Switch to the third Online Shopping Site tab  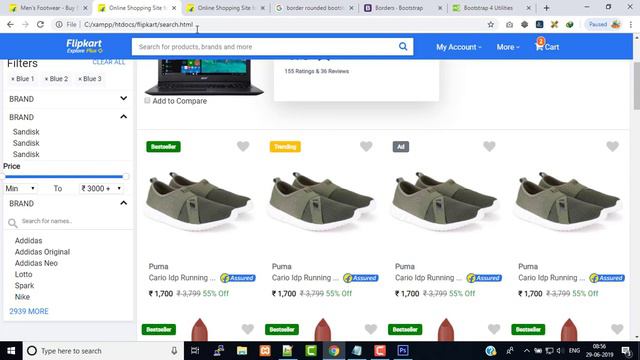tap(227, 8)
